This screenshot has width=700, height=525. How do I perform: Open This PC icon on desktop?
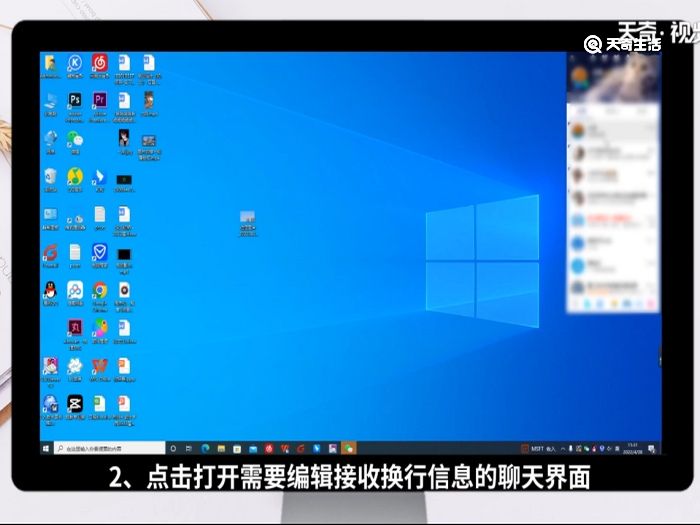[x=50, y=101]
